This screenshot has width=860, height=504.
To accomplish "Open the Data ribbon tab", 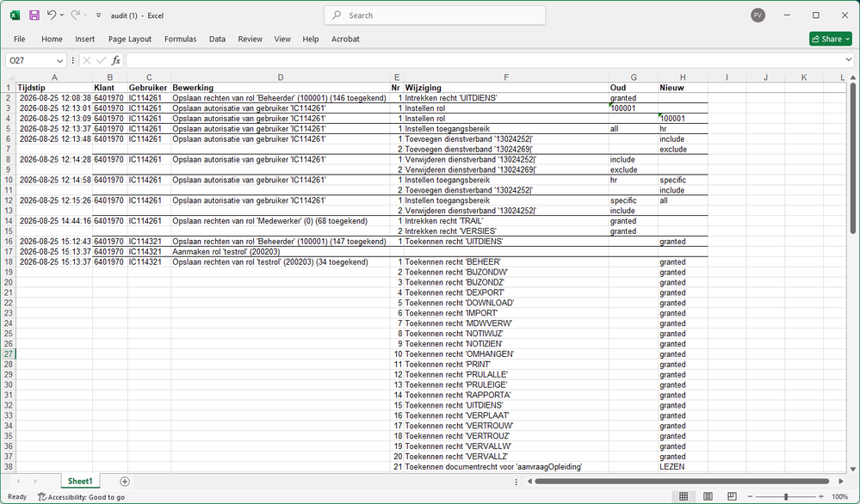I will click(x=217, y=39).
